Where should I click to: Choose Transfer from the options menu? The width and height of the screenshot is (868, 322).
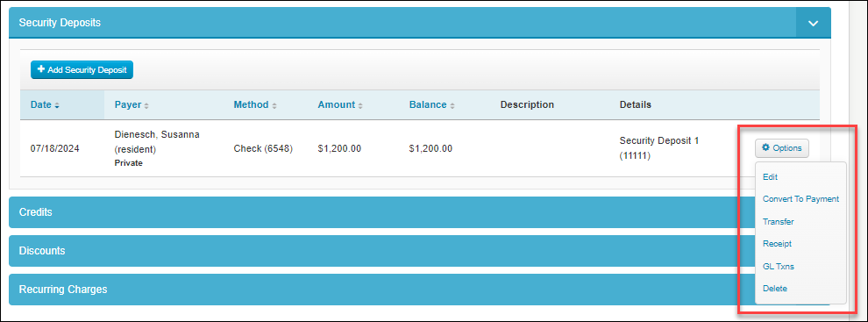pyautogui.click(x=779, y=222)
